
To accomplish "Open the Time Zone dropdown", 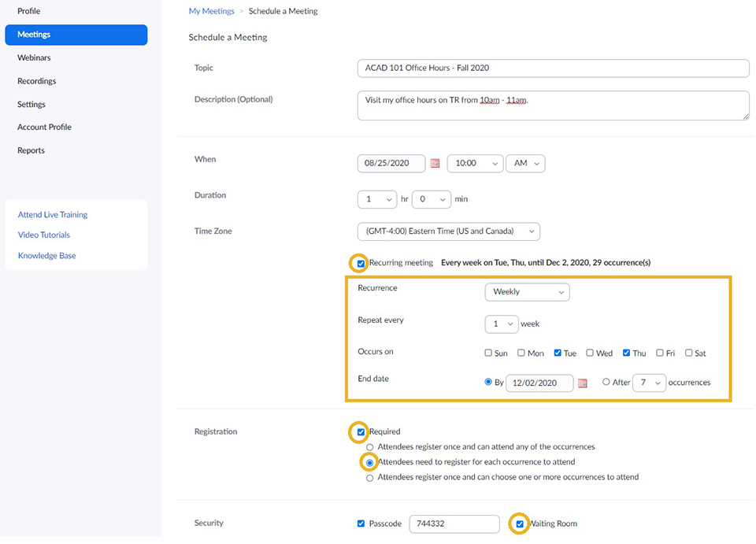I will [449, 231].
